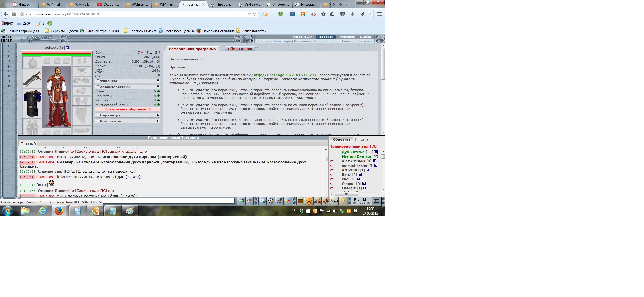Click the mail envelope icon beside clock
Viewport: 644px width, 297px height.
376,201
